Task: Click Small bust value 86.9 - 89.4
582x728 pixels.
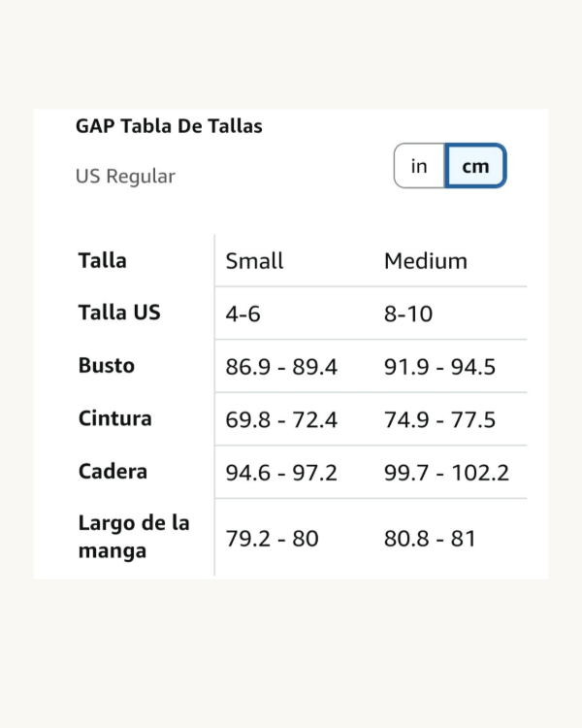Action: [x=281, y=367]
